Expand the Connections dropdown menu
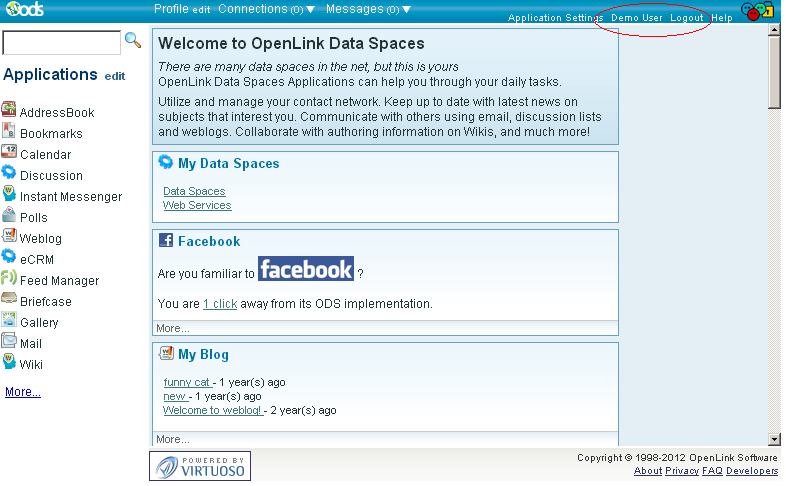The image size is (786, 486). click(x=266, y=9)
